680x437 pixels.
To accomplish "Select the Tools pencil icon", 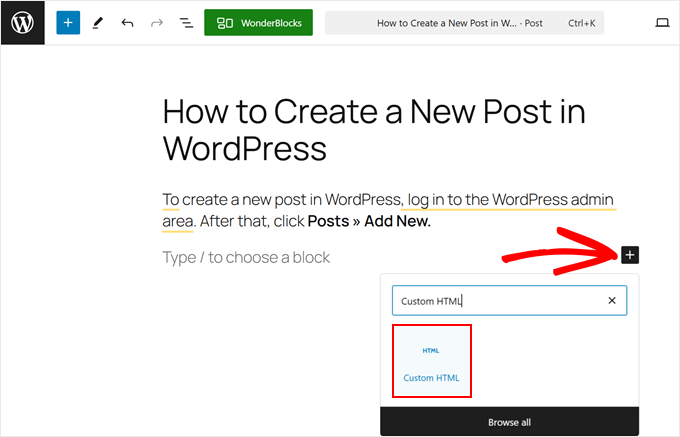I will [97, 22].
